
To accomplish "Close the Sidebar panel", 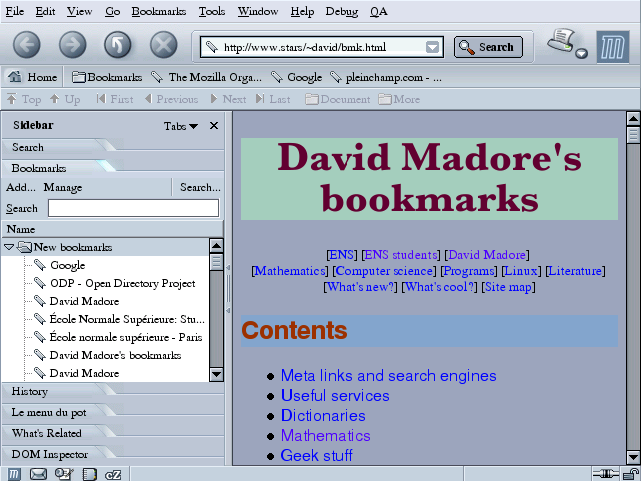I will pyautogui.click(x=213, y=126).
